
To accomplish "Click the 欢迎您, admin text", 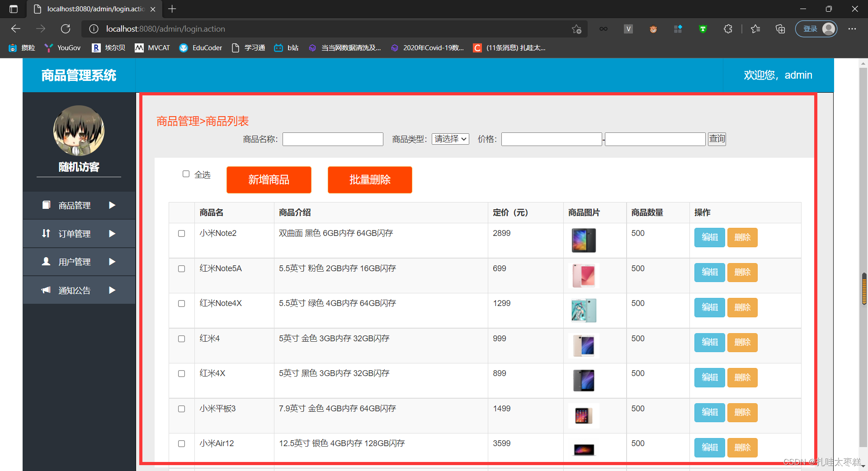I will tap(778, 75).
